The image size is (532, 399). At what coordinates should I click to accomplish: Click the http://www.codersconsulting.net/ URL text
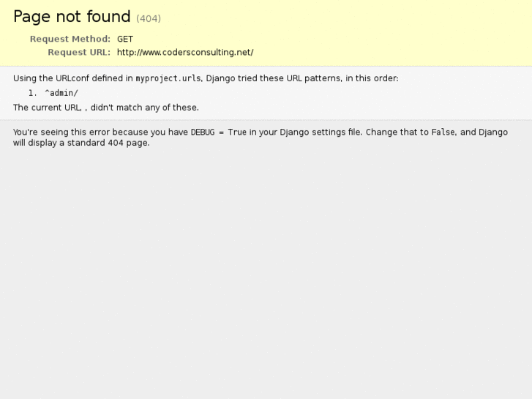[185, 52]
